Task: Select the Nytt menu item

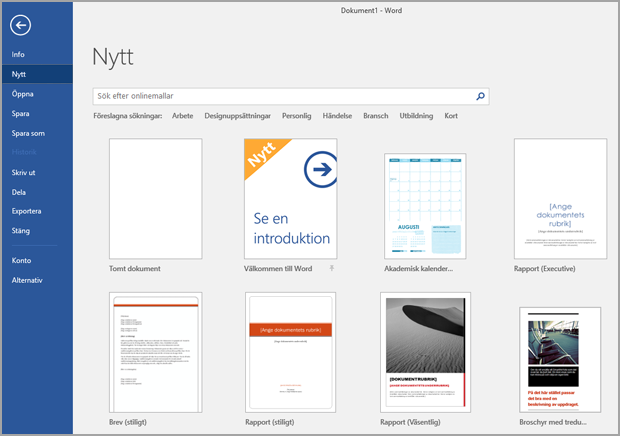Action: point(37,74)
